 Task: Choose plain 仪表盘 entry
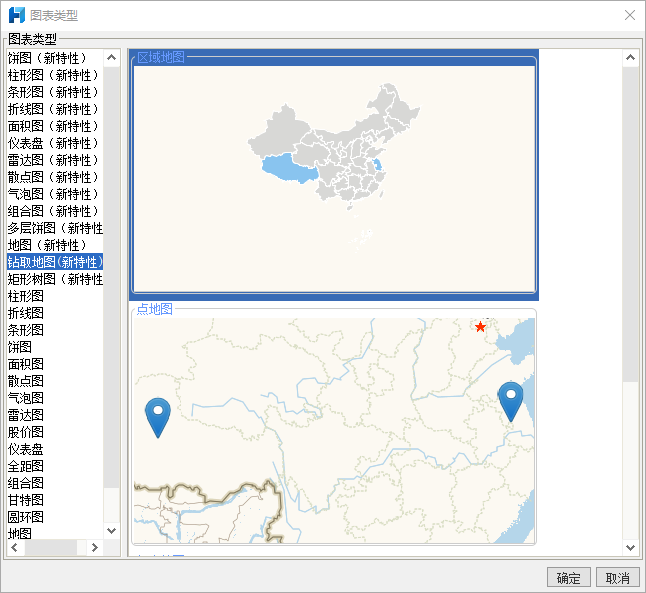pos(55,449)
